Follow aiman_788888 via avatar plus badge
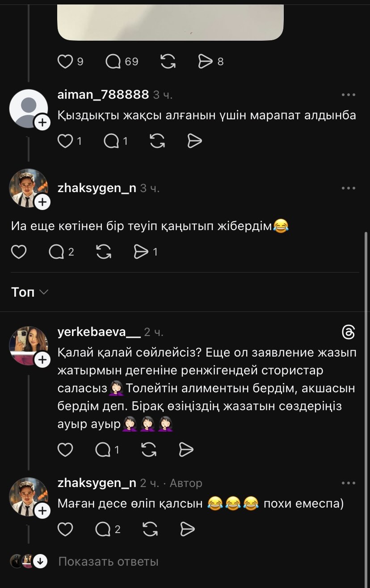 pos(42,122)
